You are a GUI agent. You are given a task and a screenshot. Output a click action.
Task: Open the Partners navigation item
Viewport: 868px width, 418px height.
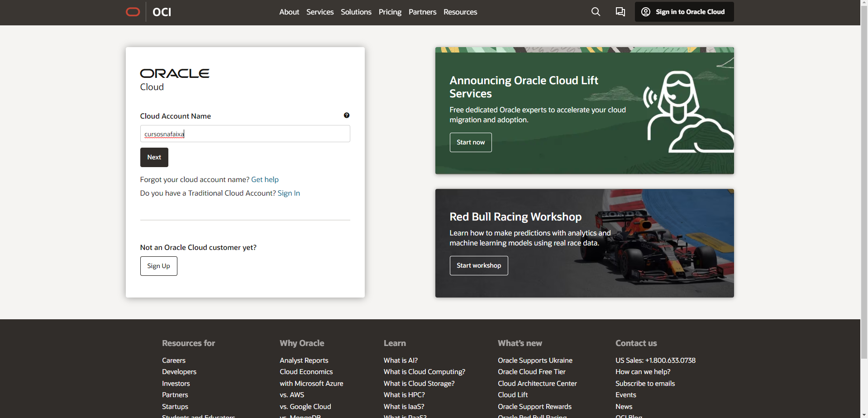pyautogui.click(x=422, y=12)
